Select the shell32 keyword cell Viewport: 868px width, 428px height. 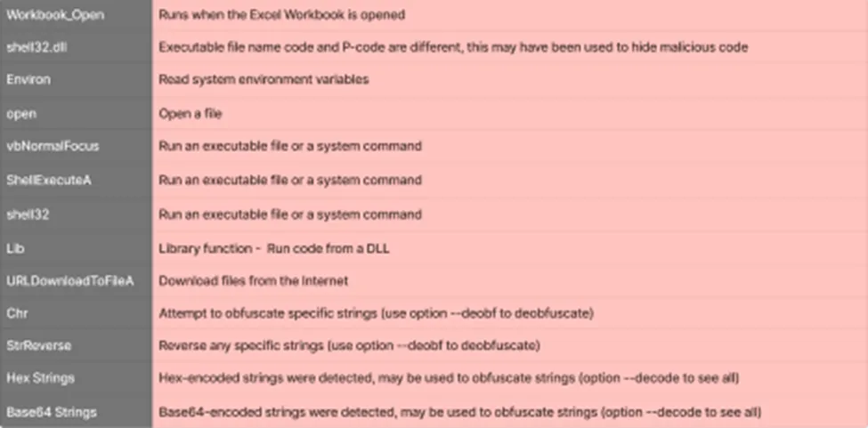pos(76,214)
